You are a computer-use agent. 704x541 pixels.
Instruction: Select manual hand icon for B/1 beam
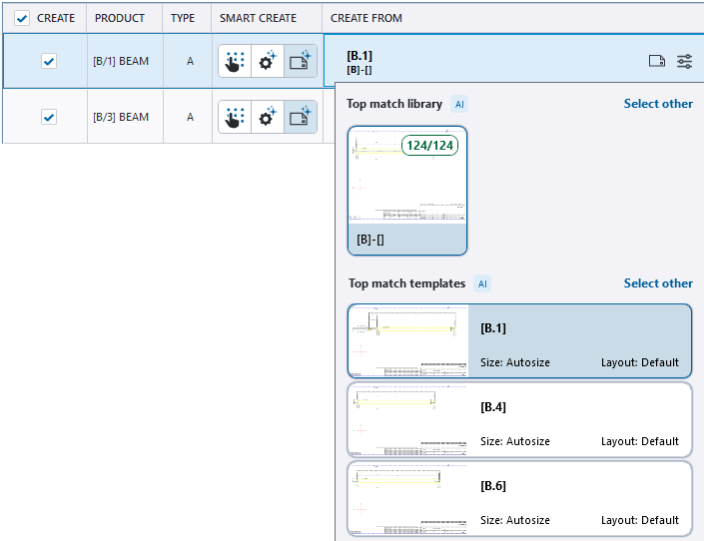coord(234,62)
